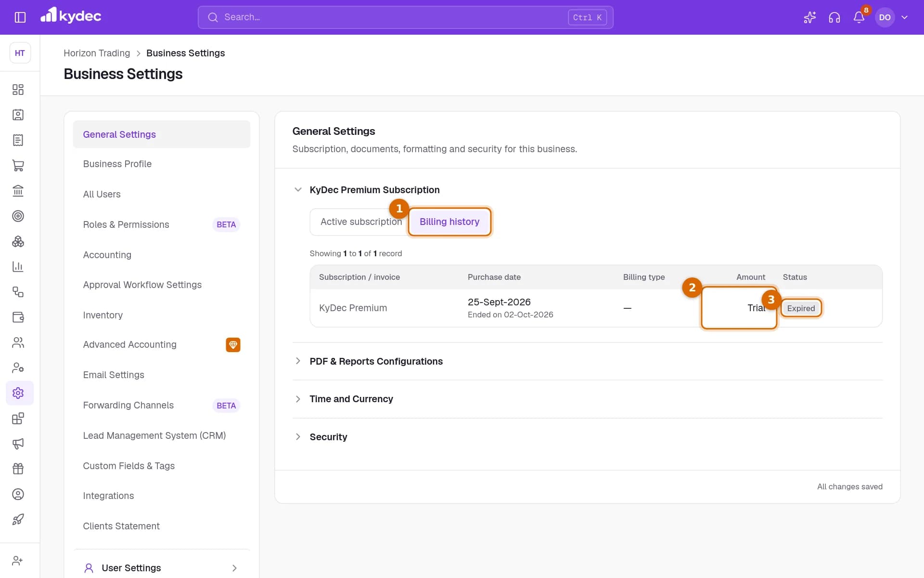Select General Settings menu item
Screen dimensions: 924x578
point(162,134)
